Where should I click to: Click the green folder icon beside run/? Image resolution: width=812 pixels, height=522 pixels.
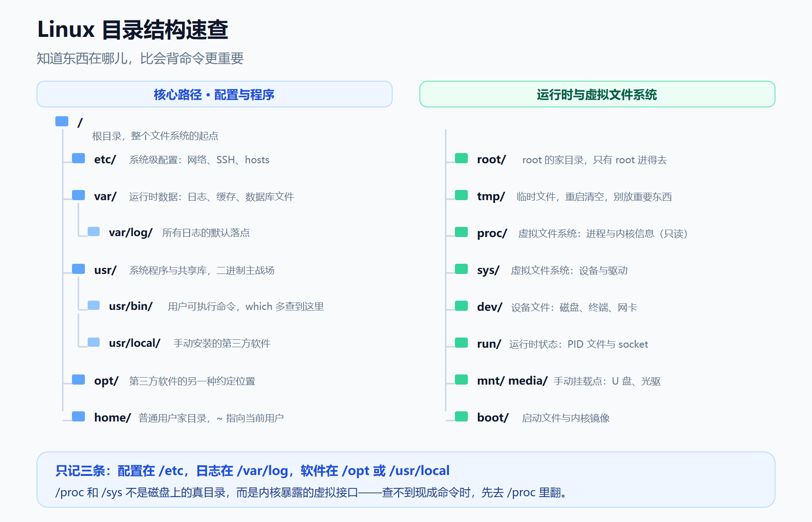point(461,343)
